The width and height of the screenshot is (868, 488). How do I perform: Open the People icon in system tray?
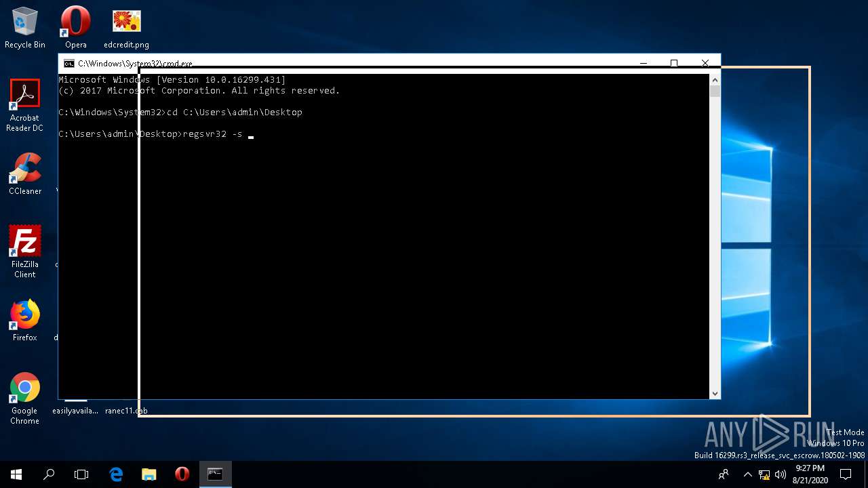(724, 474)
